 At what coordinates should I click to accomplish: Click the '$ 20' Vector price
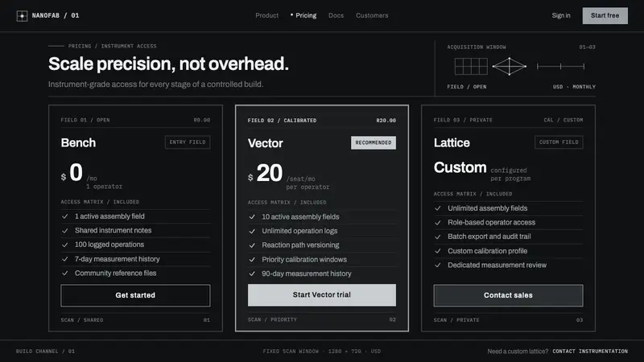click(266, 173)
